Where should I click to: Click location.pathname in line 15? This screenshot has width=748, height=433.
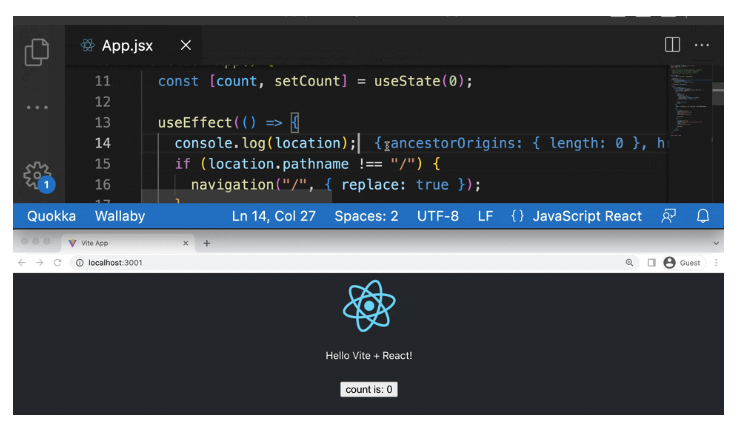click(279, 164)
